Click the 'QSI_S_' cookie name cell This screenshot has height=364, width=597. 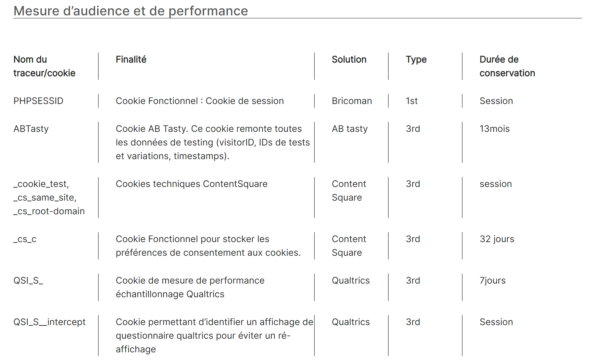pyautogui.click(x=28, y=280)
